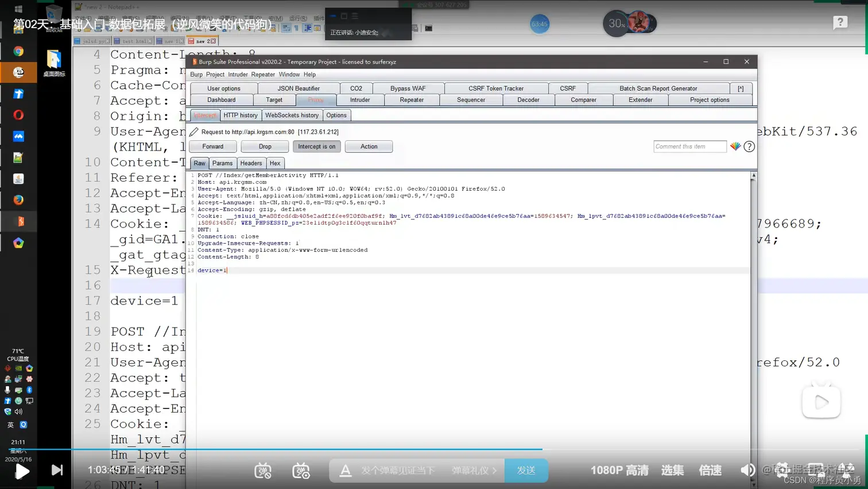The height and width of the screenshot is (489, 868).
Task: Switch to the Intruder tool tab
Action: [360, 100]
